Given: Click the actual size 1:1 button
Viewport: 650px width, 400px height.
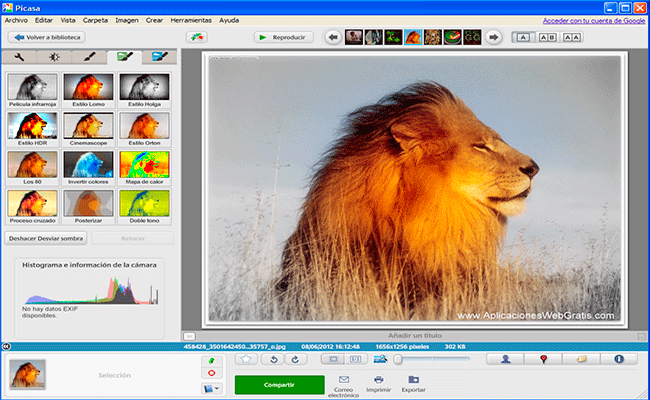Looking at the screenshot, I should coord(355,359).
